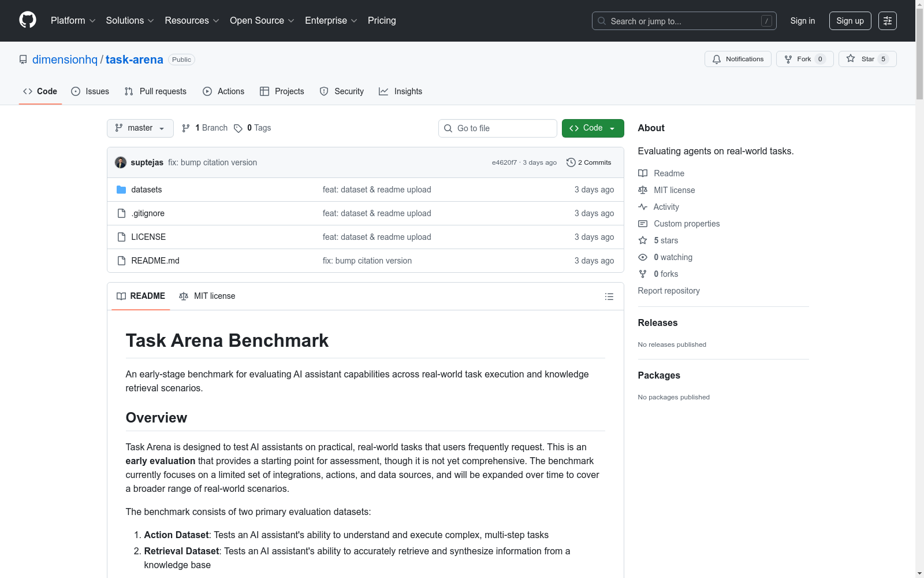Screen dimensions: 924x578
Task: Open the Packages heading link
Action: tap(659, 375)
